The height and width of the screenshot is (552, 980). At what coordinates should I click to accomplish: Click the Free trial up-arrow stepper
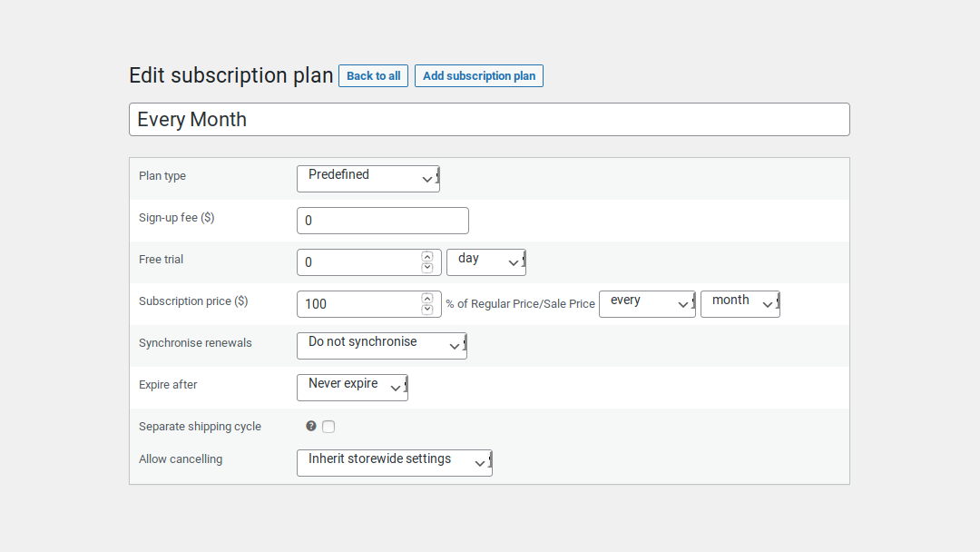tap(426, 257)
